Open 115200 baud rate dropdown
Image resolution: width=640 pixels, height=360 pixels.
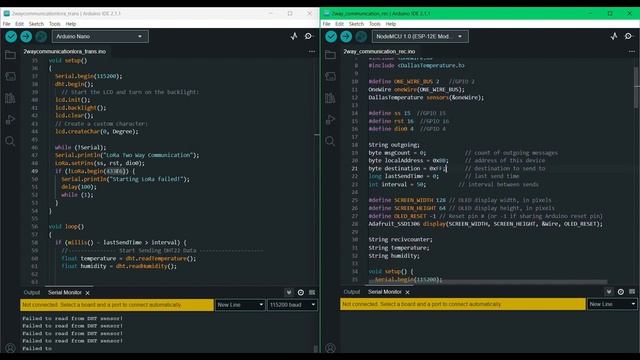pos(292,305)
